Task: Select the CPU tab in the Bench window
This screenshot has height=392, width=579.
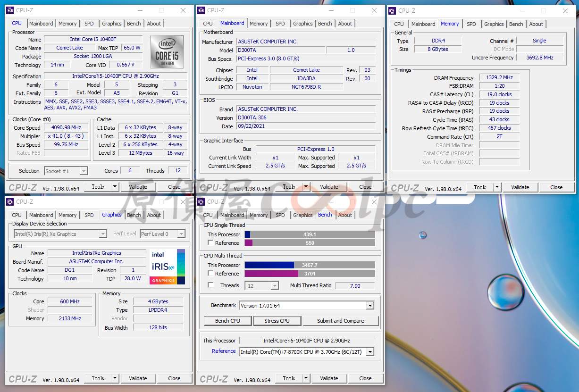Action: tap(208, 215)
